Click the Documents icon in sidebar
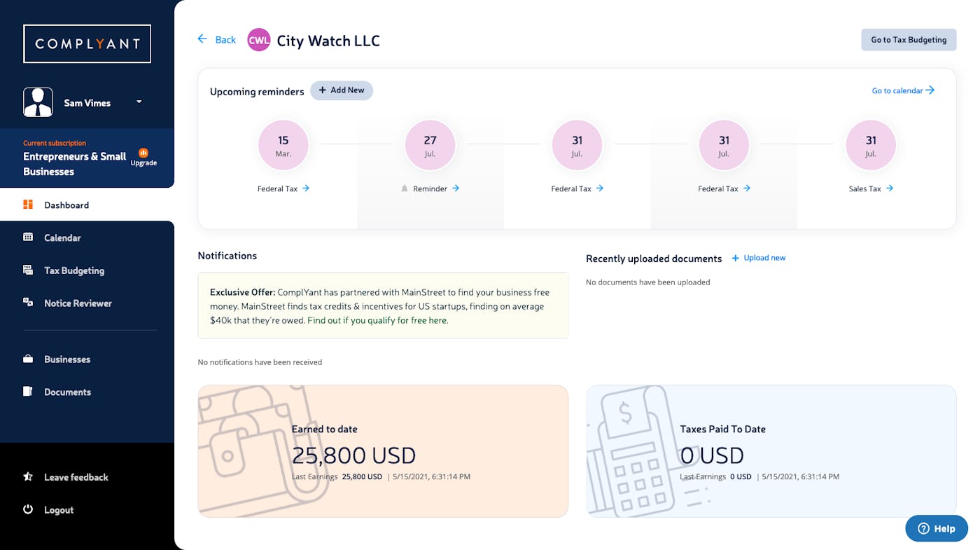The height and width of the screenshot is (550, 980). 28,392
